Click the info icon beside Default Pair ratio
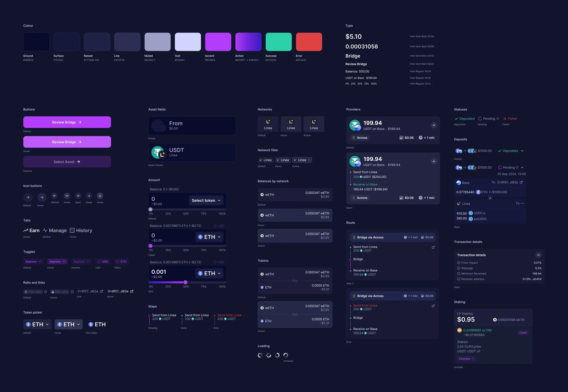Screen dimensions: 568x392 (45, 292)
